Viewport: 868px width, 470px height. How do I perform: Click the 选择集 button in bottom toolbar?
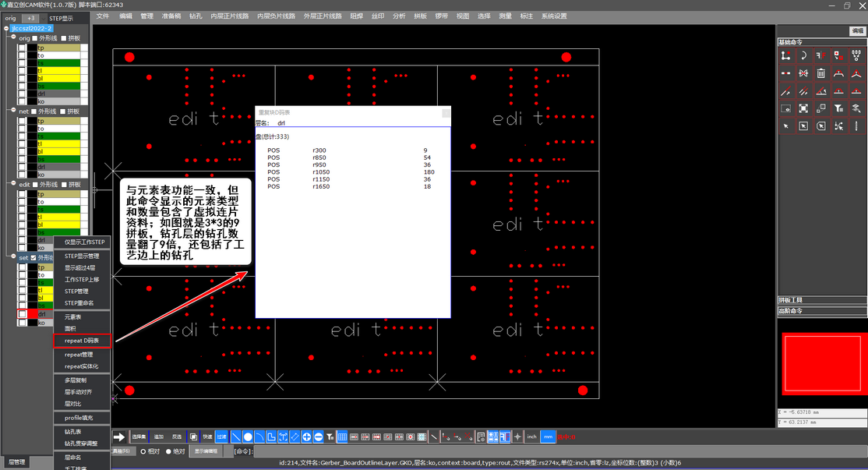tap(139, 436)
